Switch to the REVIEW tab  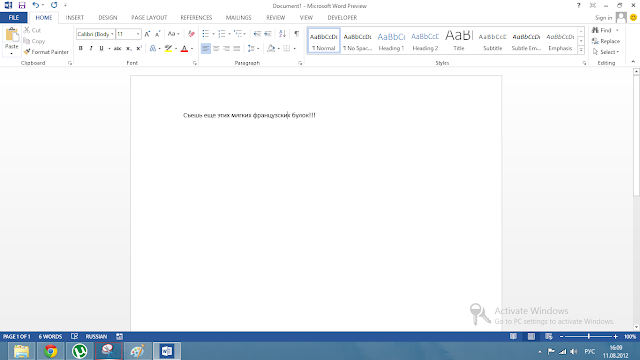[x=276, y=18]
